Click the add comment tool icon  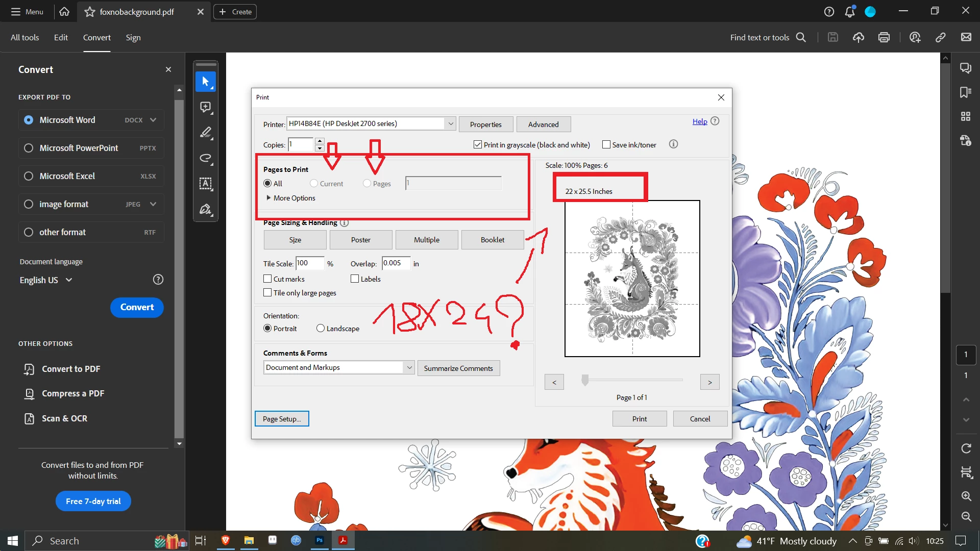(206, 107)
